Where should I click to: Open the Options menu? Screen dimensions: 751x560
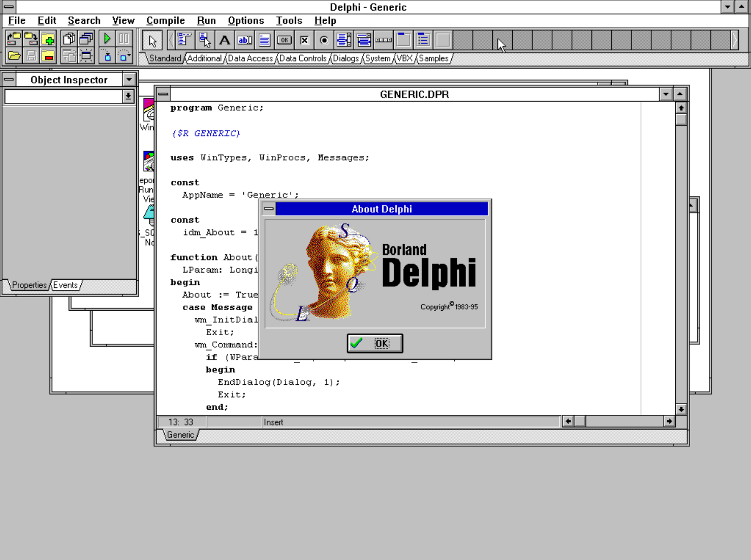[x=246, y=21]
